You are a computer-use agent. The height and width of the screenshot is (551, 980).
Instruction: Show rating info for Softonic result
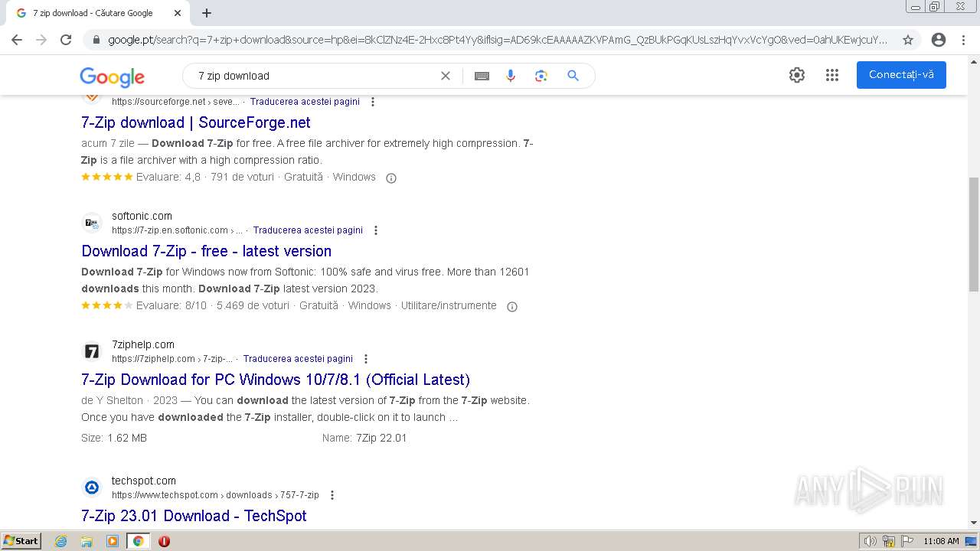pos(512,307)
